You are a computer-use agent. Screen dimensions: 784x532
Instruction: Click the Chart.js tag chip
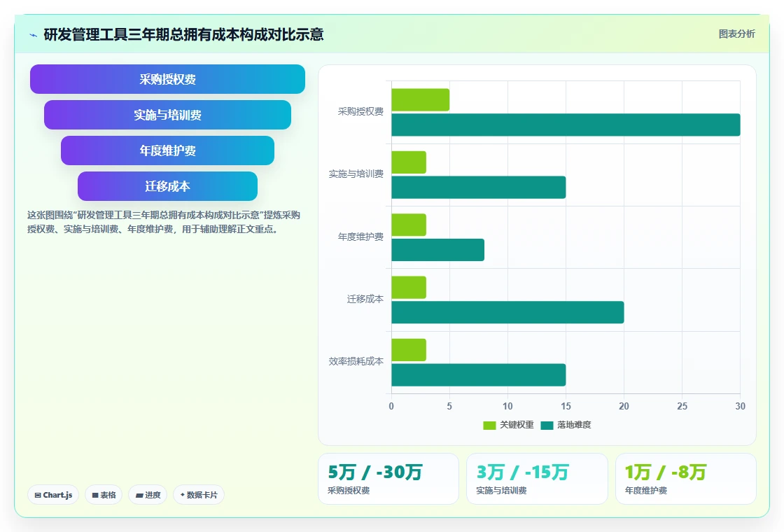[53, 495]
